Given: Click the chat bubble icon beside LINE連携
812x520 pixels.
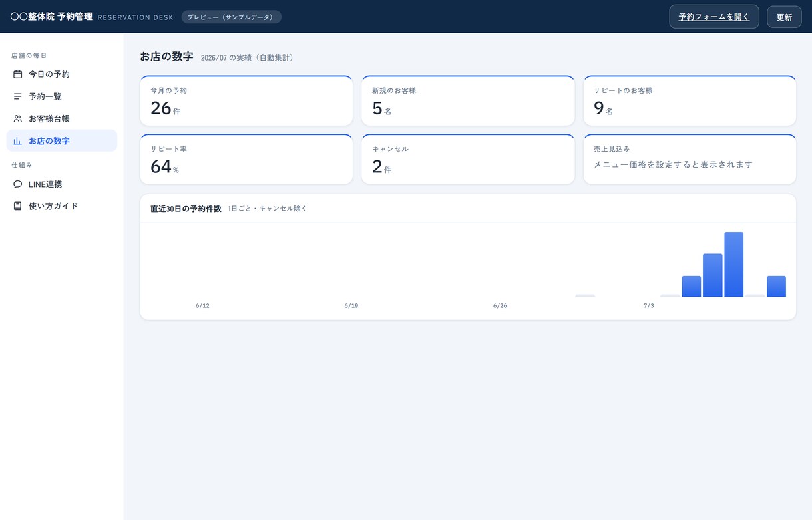Looking at the screenshot, I should tap(18, 184).
